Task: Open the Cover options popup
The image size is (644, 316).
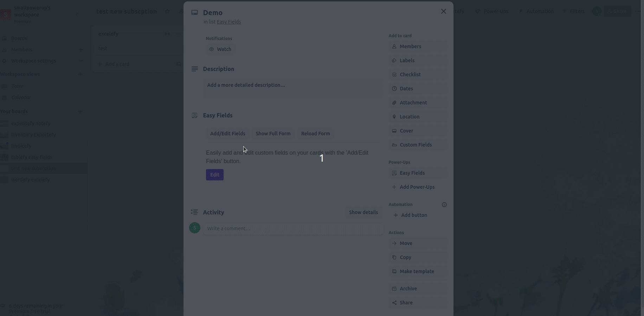Action: 406,131
